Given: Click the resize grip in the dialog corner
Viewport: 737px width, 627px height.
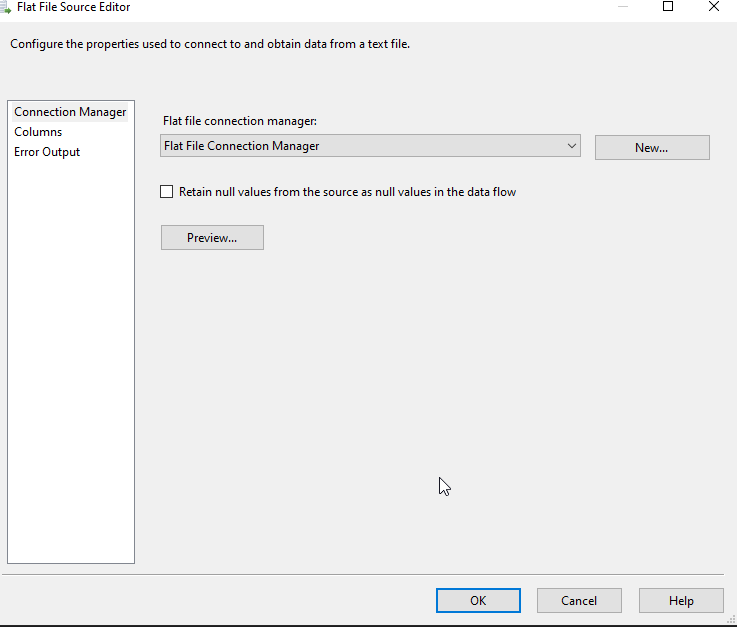Looking at the screenshot, I should click(730, 620).
